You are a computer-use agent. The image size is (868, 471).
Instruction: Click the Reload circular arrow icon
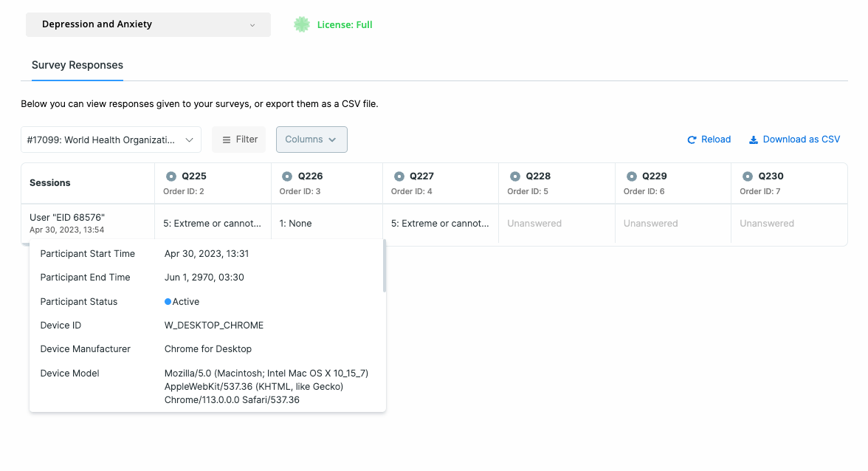click(x=692, y=139)
